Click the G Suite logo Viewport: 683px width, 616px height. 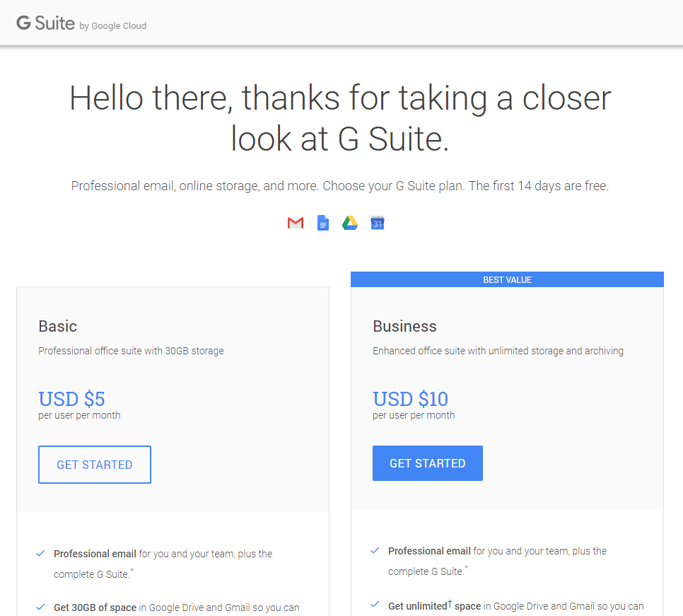click(46, 23)
